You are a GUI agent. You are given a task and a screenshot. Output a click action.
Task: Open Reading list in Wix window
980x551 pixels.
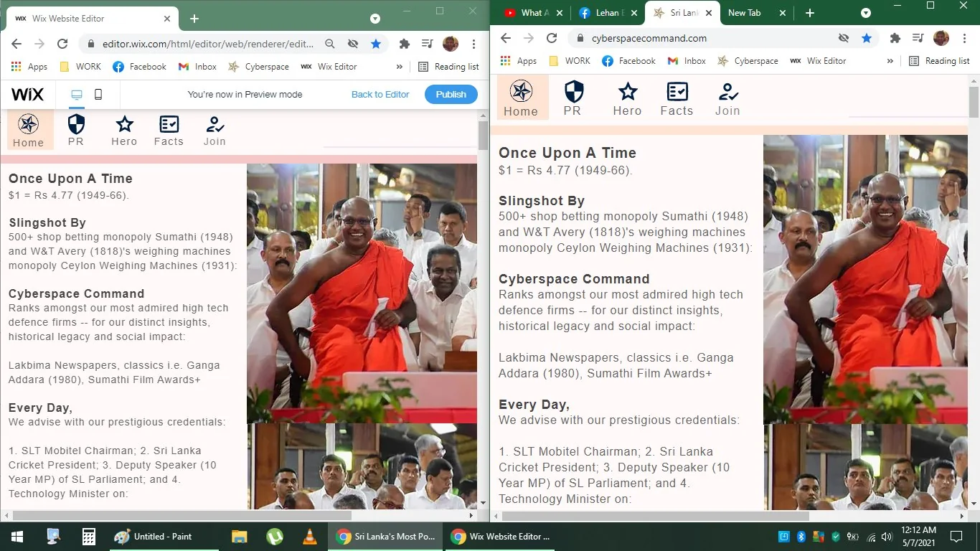449,67
